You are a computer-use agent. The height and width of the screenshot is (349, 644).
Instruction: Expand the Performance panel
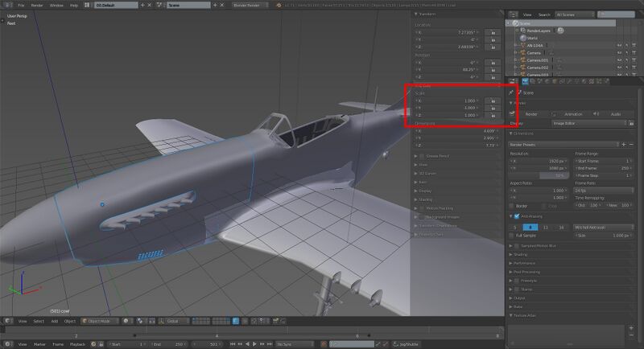(x=524, y=263)
